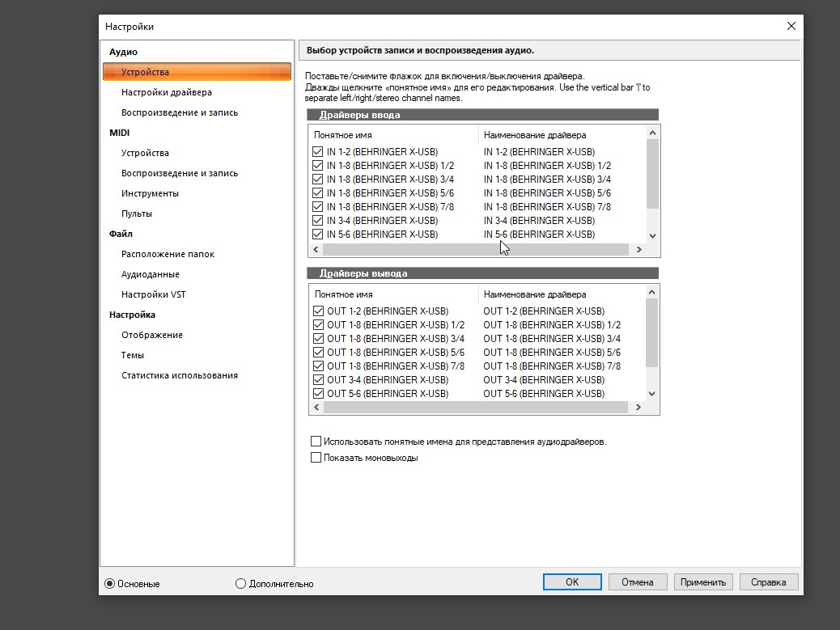Image resolution: width=840 pixels, height=630 pixels.
Task: Select 'Устройства' under Аудио section
Action: click(x=197, y=72)
